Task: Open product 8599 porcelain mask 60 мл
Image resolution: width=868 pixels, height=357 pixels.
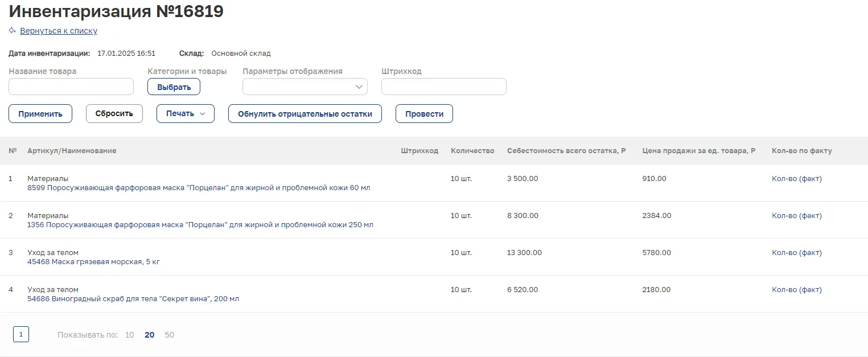Action: [x=199, y=188]
